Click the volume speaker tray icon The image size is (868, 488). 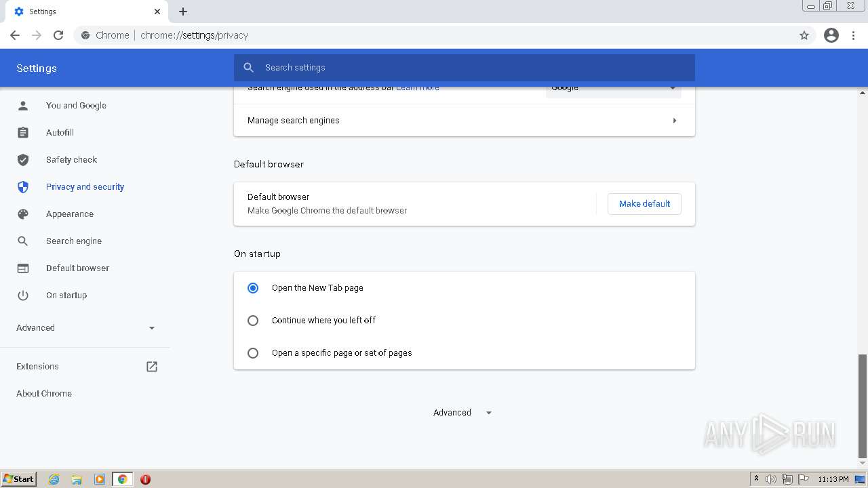point(771,479)
